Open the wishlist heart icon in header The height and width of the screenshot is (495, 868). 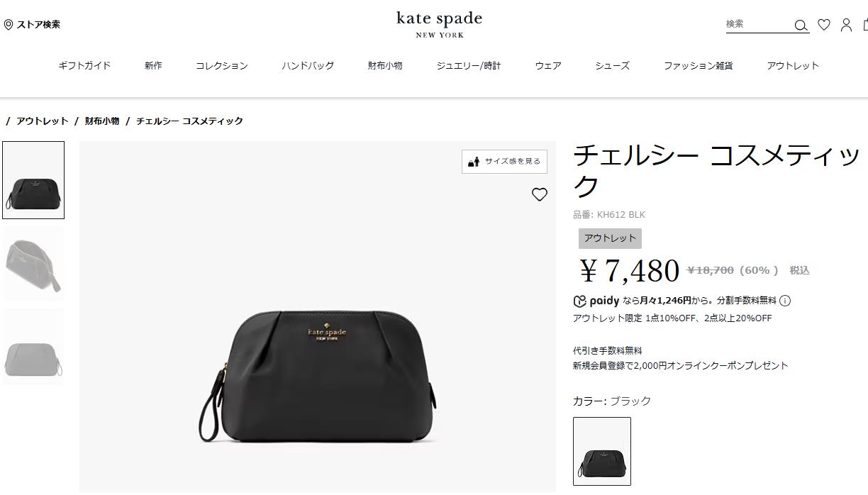tap(823, 25)
